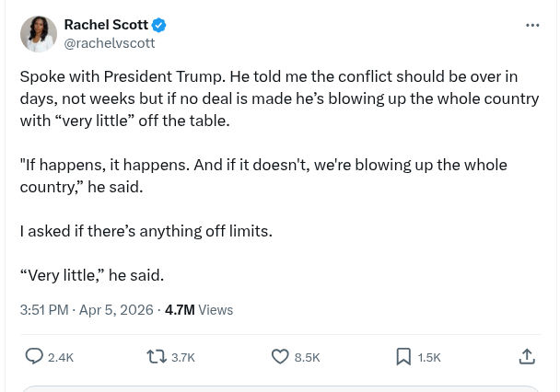The height and width of the screenshot is (392, 560).
Task: Open the three-dot more options menu
Action: tap(532, 26)
